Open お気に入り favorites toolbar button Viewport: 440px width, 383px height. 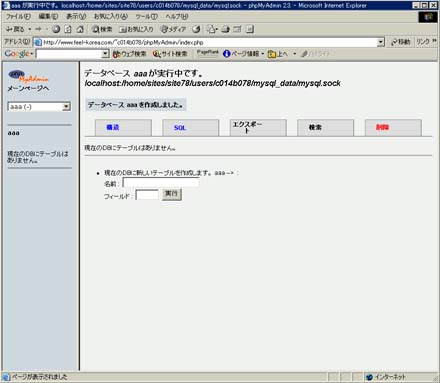[x=136, y=29]
